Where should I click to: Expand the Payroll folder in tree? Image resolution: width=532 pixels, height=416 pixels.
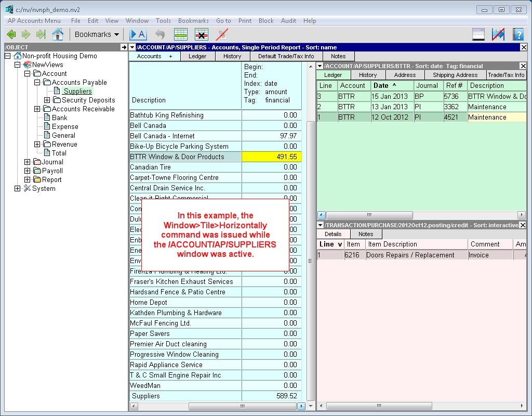(28, 171)
